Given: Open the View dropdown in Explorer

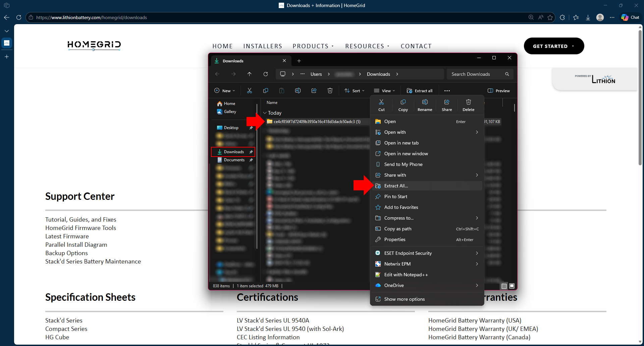Looking at the screenshot, I should [x=384, y=91].
